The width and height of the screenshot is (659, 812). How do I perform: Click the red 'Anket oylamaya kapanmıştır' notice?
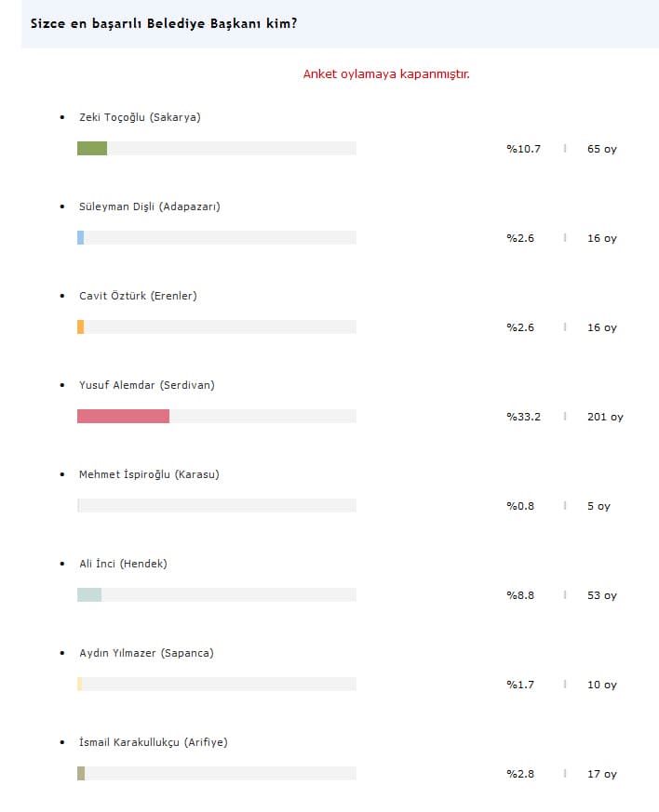click(x=386, y=74)
